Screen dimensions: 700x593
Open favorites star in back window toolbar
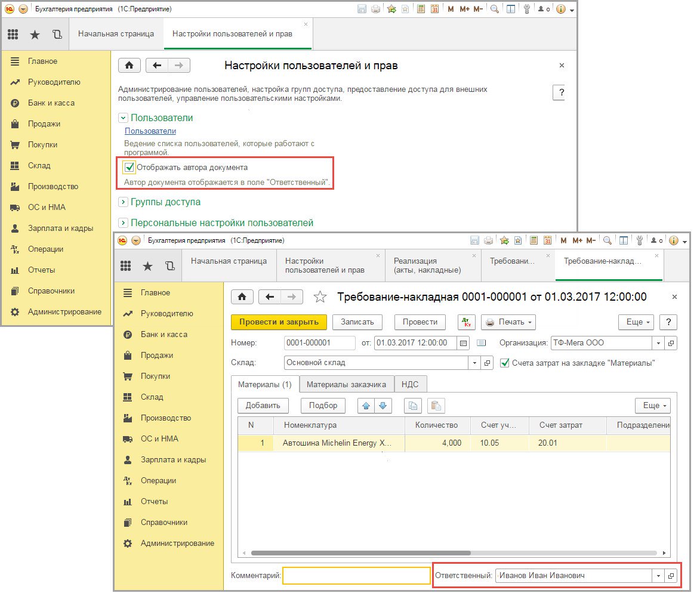coord(35,34)
